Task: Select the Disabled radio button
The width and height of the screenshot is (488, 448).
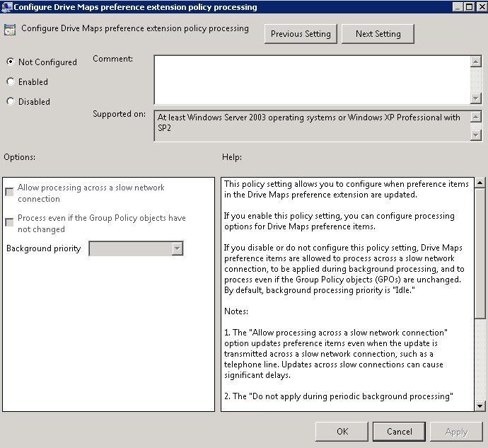Action: tap(11, 101)
